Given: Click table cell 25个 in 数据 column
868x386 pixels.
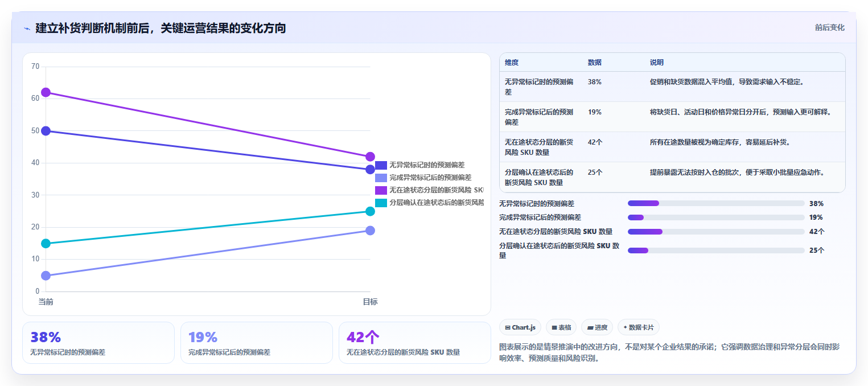Looking at the screenshot, I should 595,172.
